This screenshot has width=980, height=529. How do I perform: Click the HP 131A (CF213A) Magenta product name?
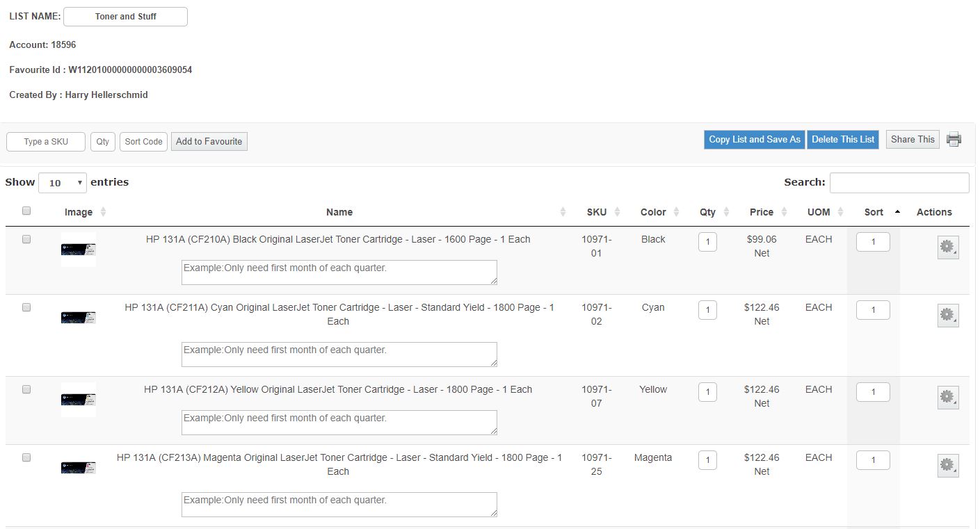pos(339,464)
